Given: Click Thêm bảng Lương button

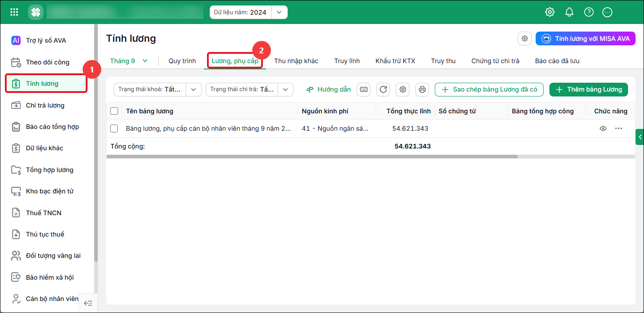Looking at the screenshot, I should tap(588, 89).
